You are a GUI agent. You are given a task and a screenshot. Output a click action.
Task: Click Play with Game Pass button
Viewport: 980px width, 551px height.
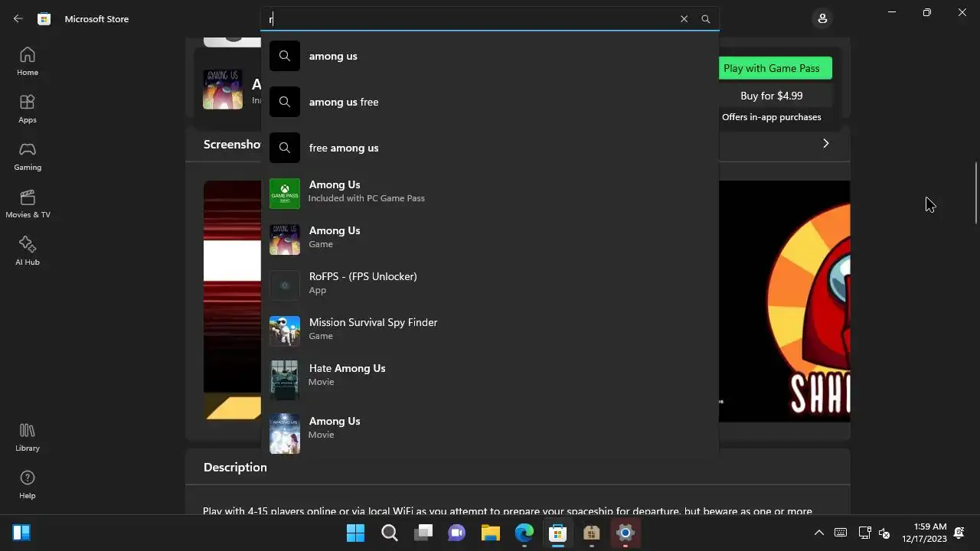click(x=771, y=68)
